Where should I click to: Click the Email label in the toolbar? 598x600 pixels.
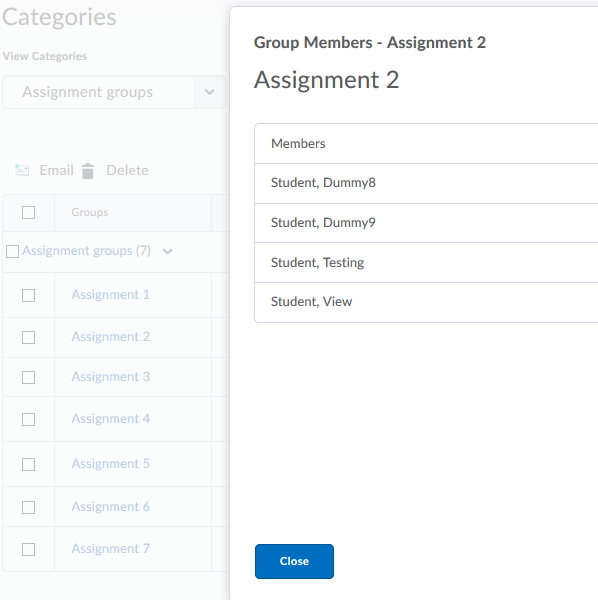[x=57, y=170]
